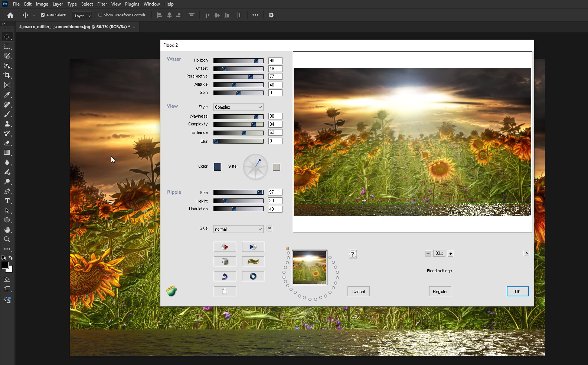Select the History Brush tool
Image resolution: width=588 pixels, height=365 pixels.
[7, 134]
